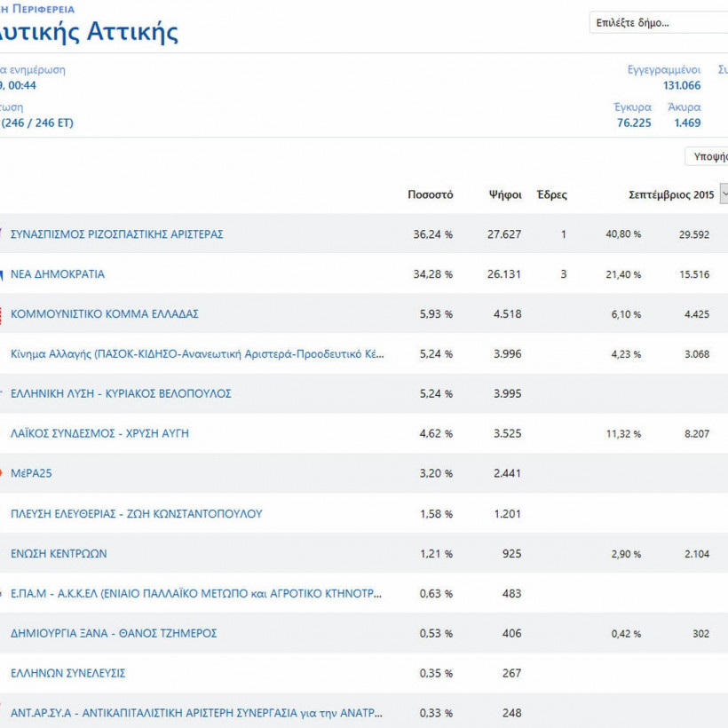
Task: Select the "1,58 %" percentage cell
Action: [x=436, y=514]
